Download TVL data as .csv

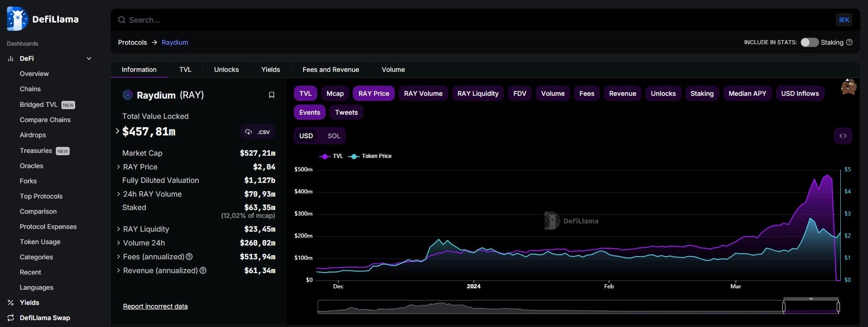point(257,132)
